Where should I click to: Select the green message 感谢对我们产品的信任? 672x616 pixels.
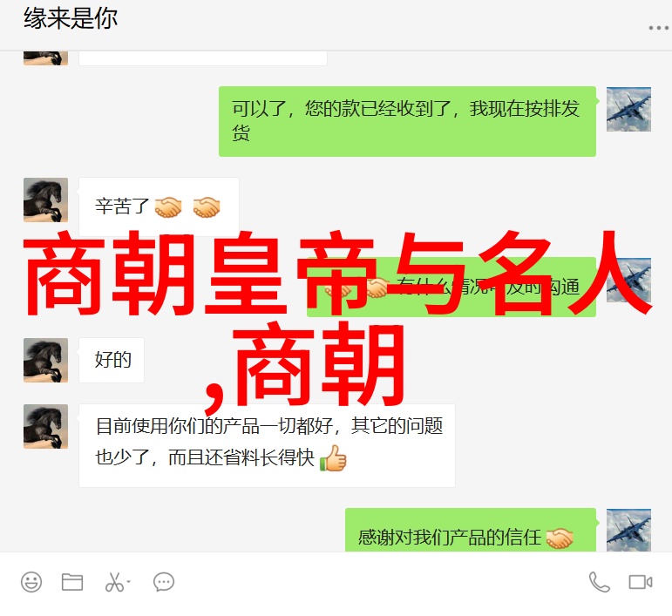(471, 530)
